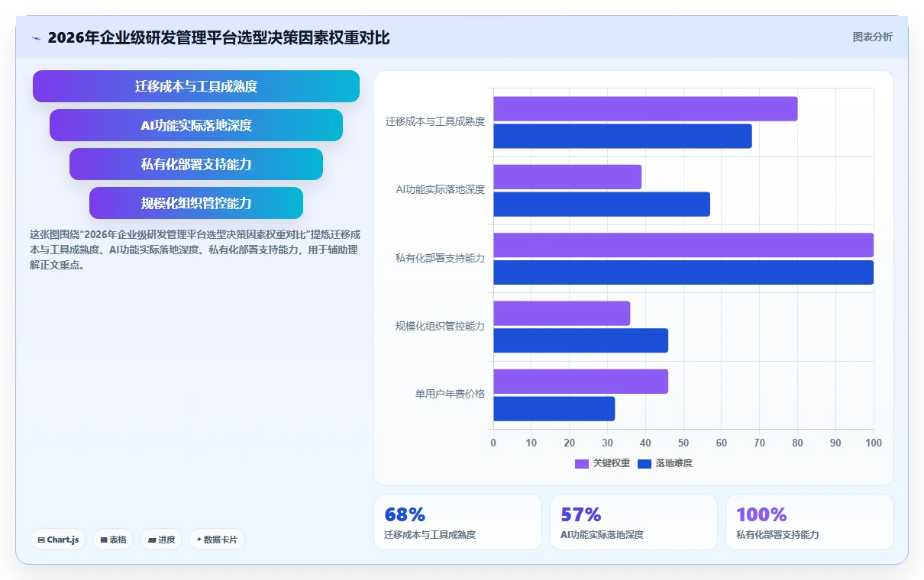The height and width of the screenshot is (580, 924).
Task: Click the AI功能实际落地深度 axis label
Action: [x=440, y=190]
